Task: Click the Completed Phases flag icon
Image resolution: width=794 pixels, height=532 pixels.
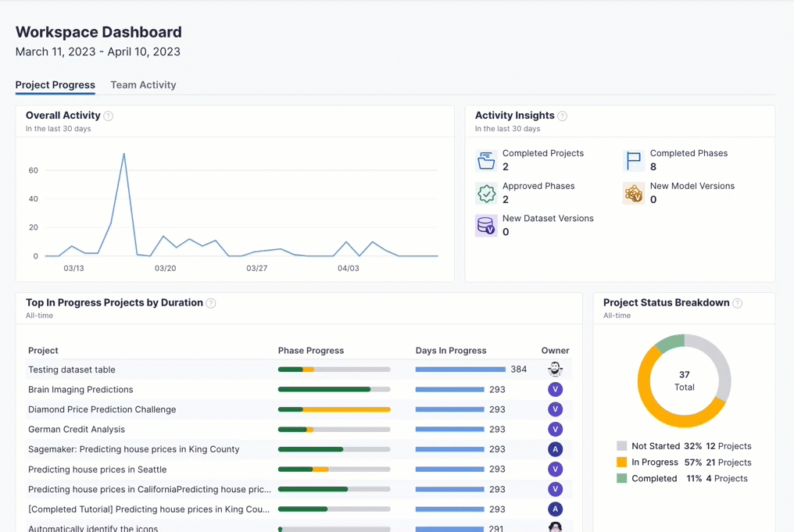Action: click(634, 161)
